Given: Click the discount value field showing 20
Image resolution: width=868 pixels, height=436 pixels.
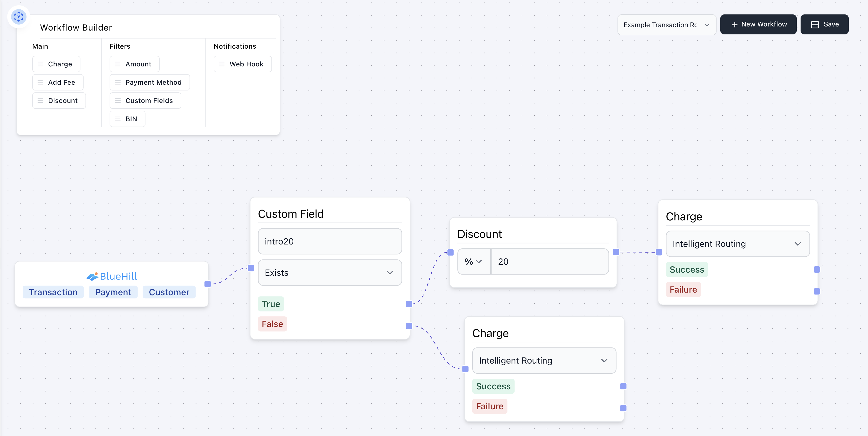Looking at the screenshot, I should [550, 262].
